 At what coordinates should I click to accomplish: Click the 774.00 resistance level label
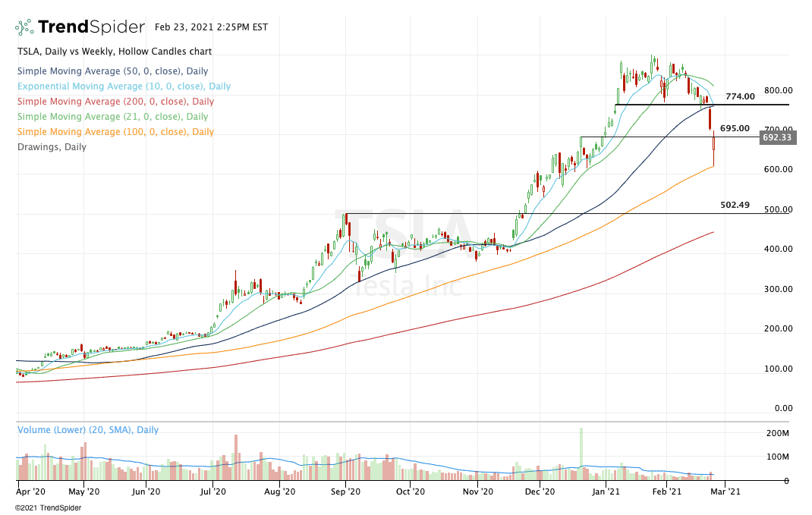(x=740, y=96)
